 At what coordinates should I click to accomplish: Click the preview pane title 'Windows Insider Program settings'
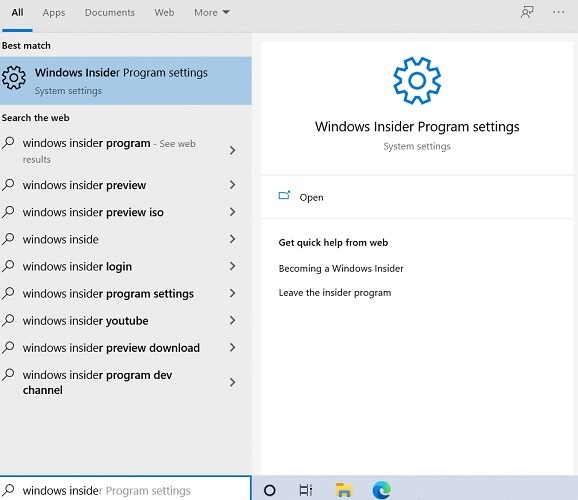(x=417, y=127)
